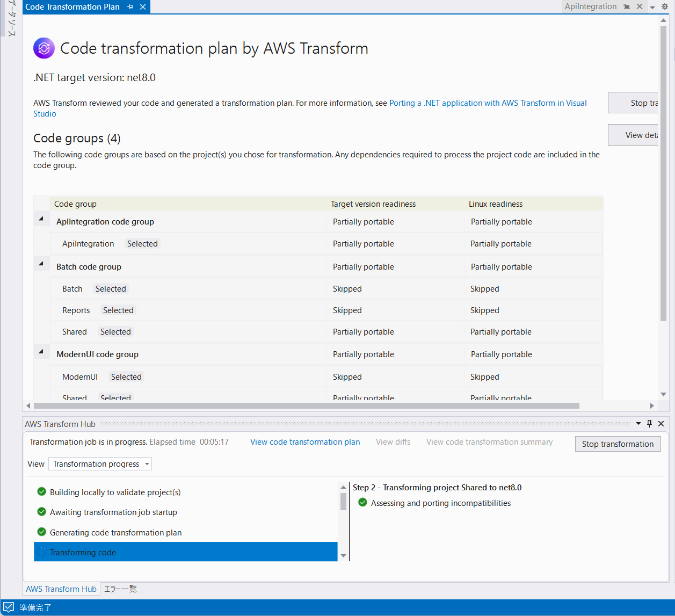
Task: Switch to the AWS Transform Hub bottom tab
Action: [61, 589]
